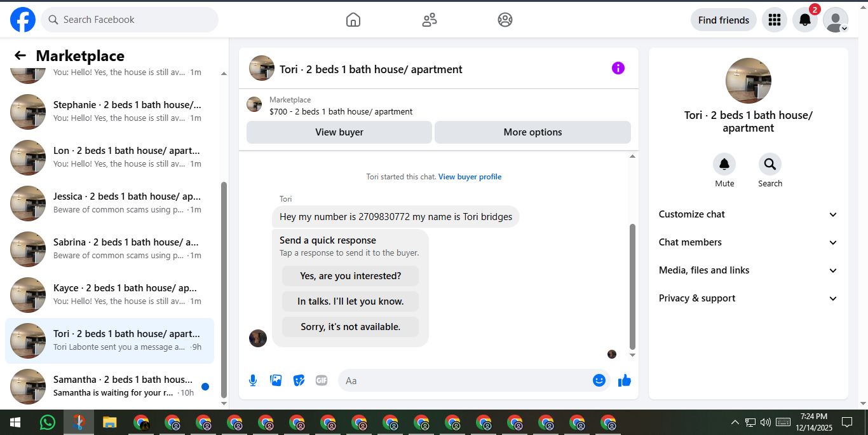The height and width of the screenshot is (435, 868).
Task: Select the voice clip microphone icon
Action: (x=253, y=380)
